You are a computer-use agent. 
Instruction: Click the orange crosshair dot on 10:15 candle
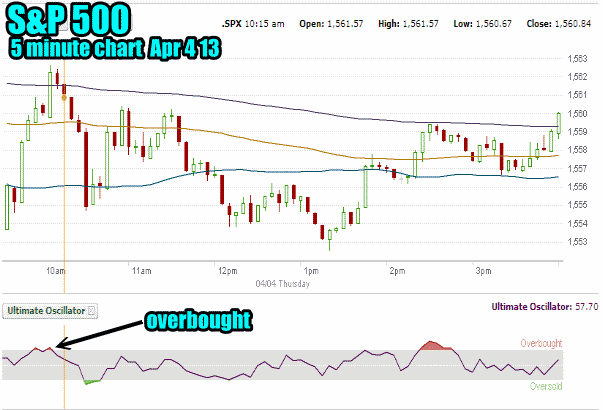point(64,98)
